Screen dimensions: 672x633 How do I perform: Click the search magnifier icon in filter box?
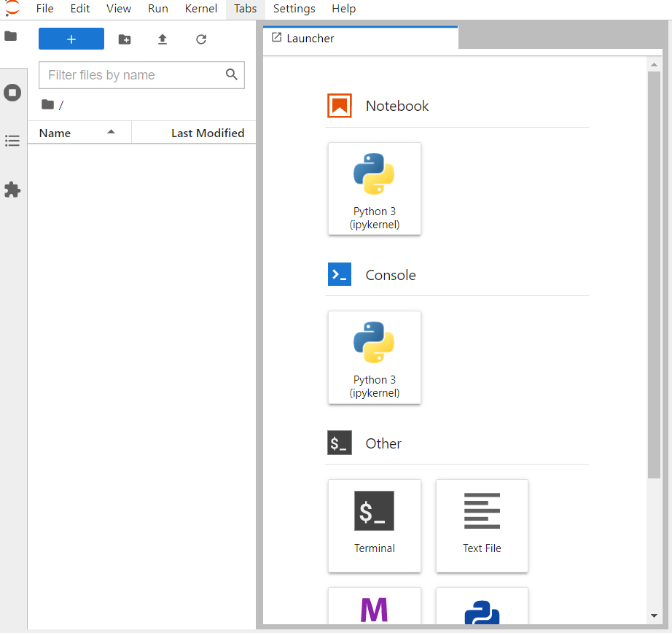[x=232, y=74]
